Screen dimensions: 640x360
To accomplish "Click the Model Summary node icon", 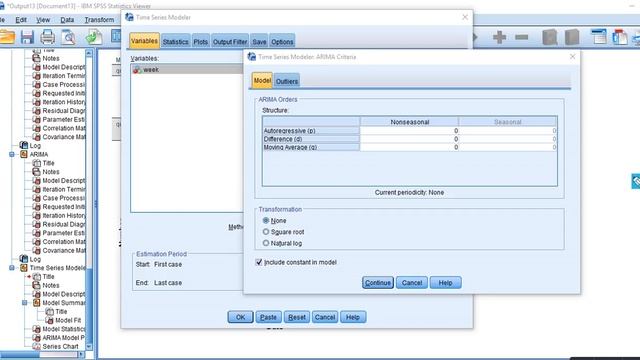I will click(36, 302).
